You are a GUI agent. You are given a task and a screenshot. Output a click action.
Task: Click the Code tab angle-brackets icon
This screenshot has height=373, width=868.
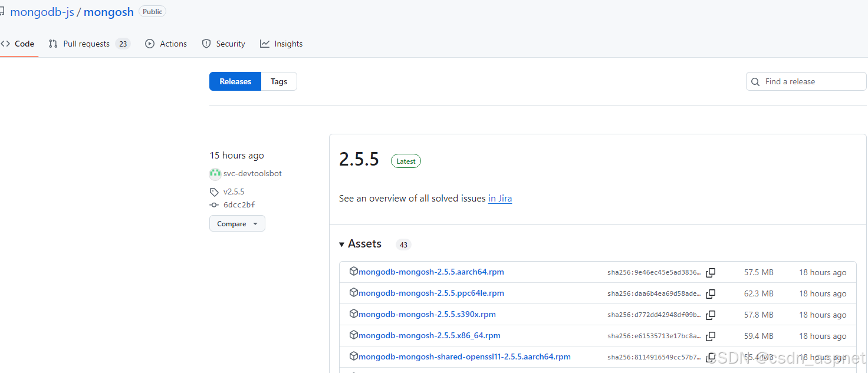tap(5, 44)
